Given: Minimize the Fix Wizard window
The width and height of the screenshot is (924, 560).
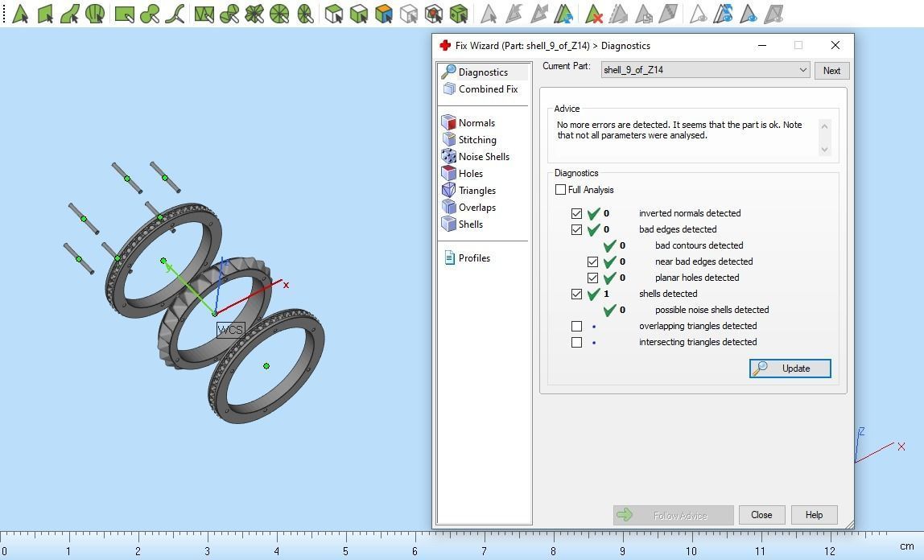Looking at the screenshot, I should click(x=762, y=45).
